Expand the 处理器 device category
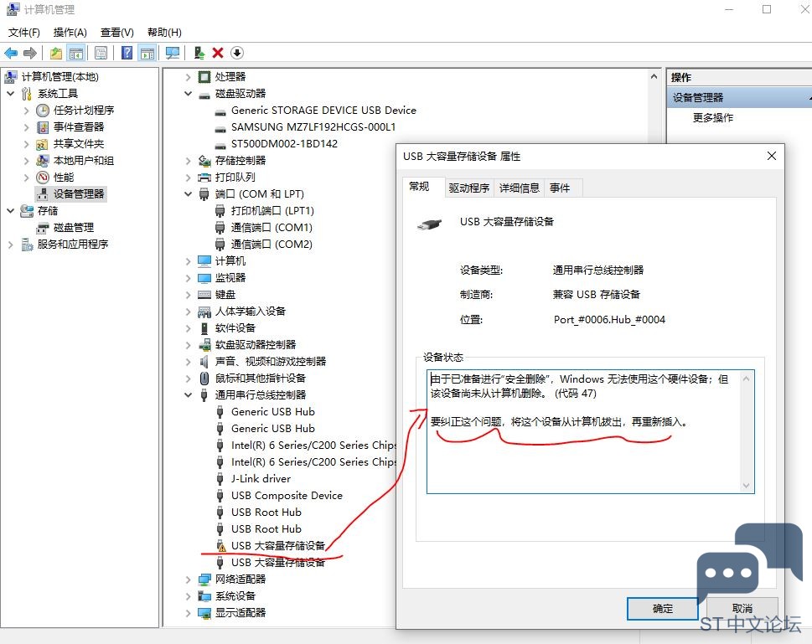Image resolution: width=812 pixels, height=644 pixels. [x=188, y=77]
